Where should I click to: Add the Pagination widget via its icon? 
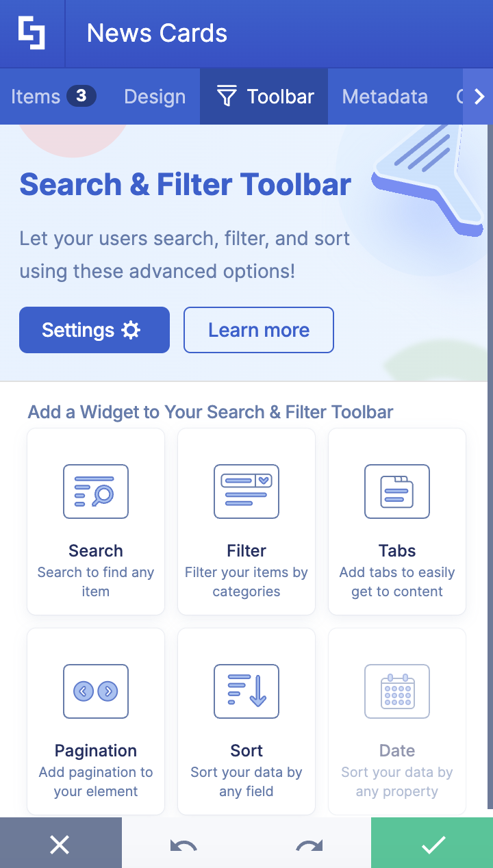[95, 691]
